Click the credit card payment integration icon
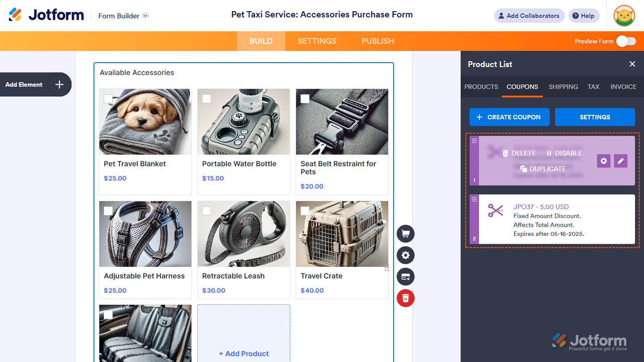 point(406,277)
